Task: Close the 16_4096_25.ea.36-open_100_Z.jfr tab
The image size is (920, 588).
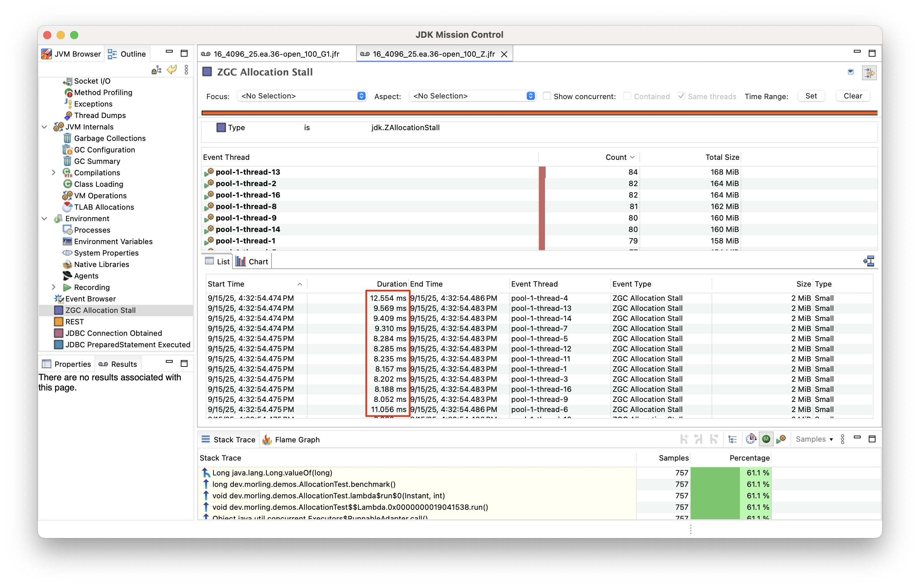Action: click(504, 54)
